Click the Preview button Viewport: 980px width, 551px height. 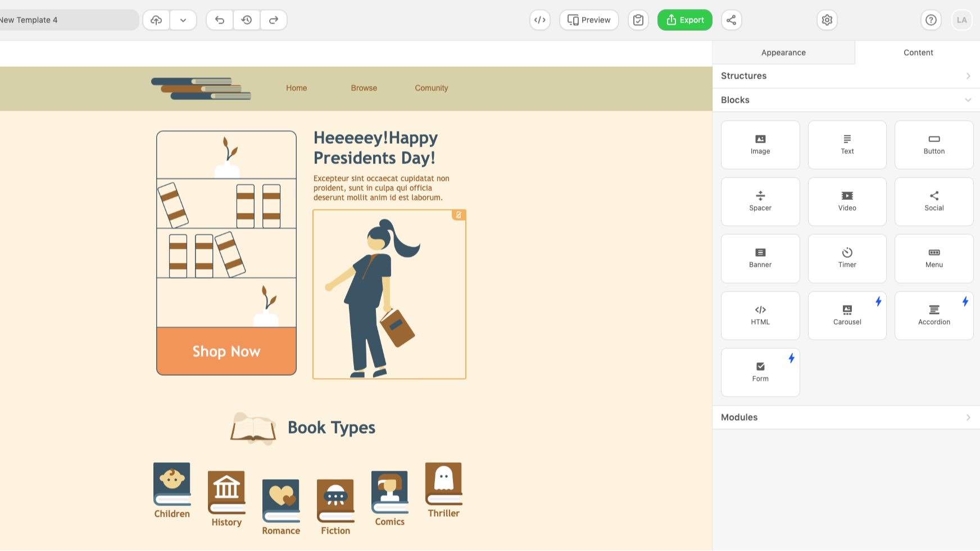589,20
